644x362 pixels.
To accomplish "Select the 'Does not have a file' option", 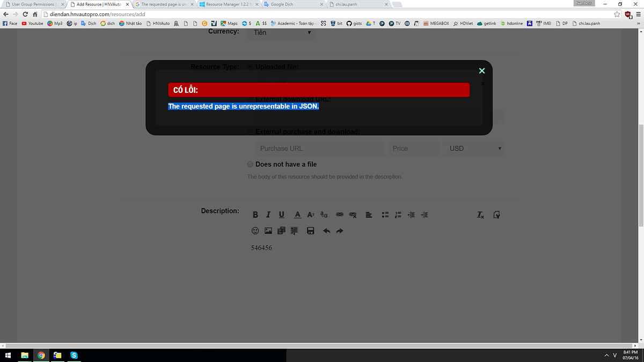I will pyautogui.click(x=251, y=164).
